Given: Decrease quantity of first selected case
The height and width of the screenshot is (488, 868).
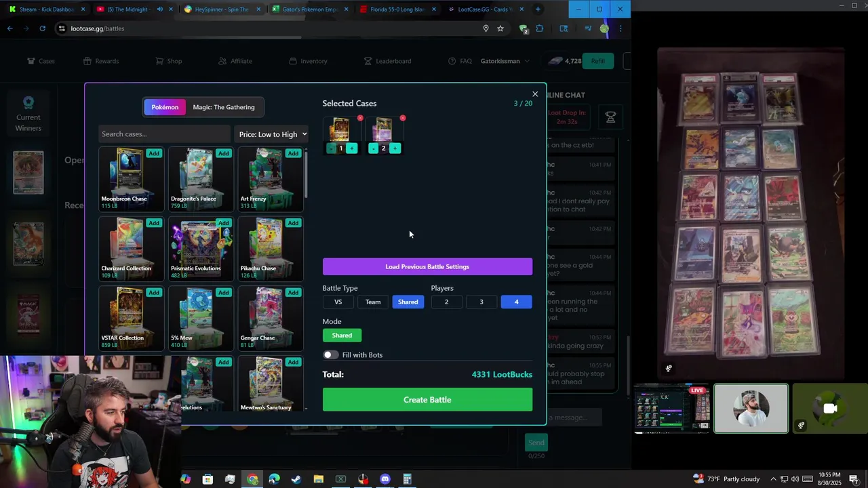Looking at the screenshot, I should coord(331,148).
